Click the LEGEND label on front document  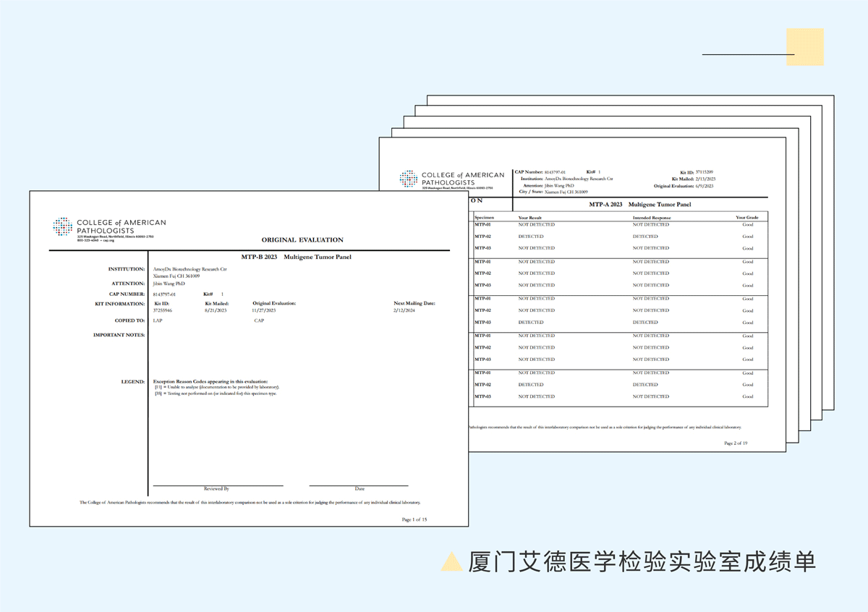pyautogui.click(x=133, y=381)
